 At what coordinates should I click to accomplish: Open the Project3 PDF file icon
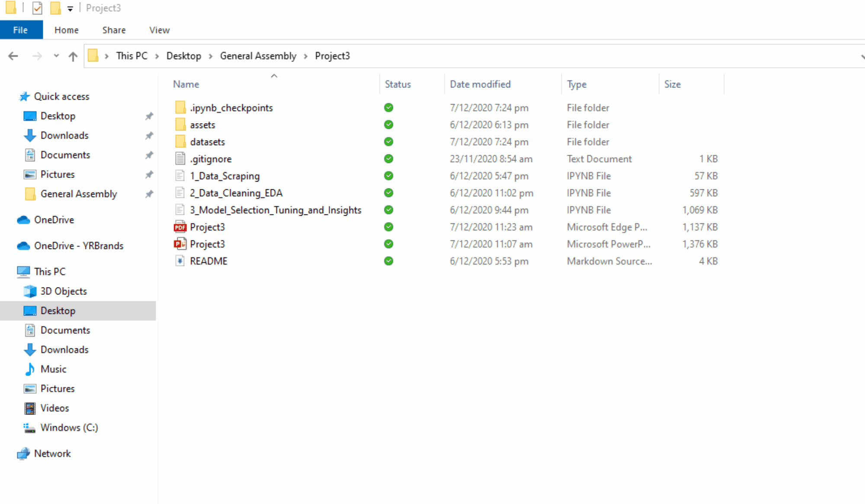pyautogui.click(x=180, y=227)
